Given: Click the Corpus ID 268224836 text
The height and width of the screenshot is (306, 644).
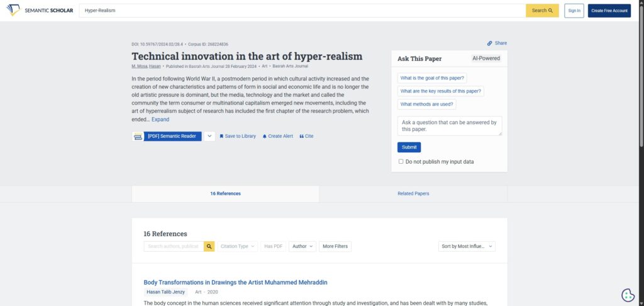Looking at the screenshot, I should click(208, 45).
